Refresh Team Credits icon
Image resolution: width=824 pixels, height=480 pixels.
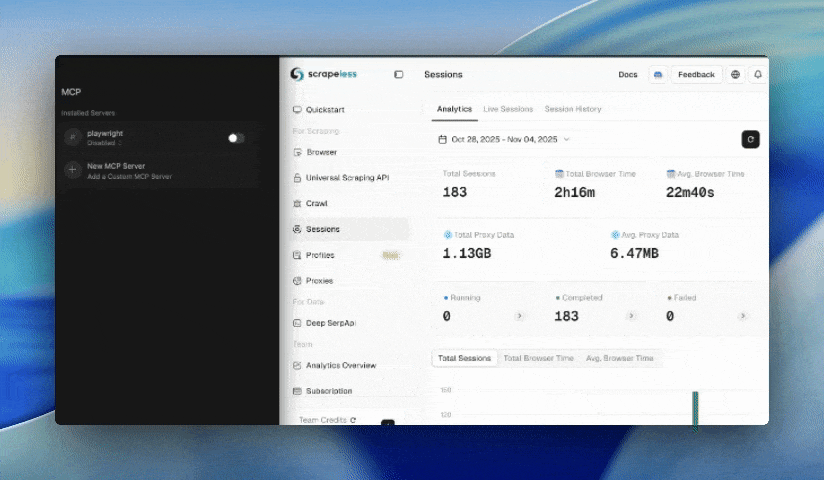pos(353,420)
